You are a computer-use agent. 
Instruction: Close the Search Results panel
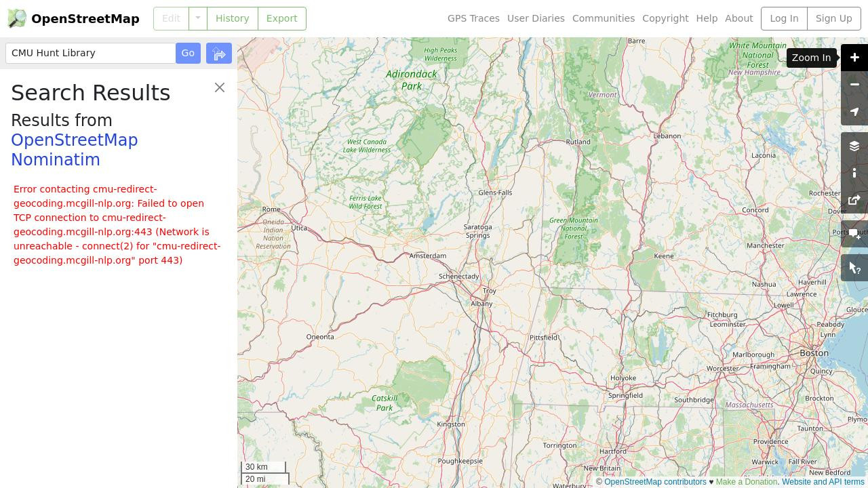(220, 87)
